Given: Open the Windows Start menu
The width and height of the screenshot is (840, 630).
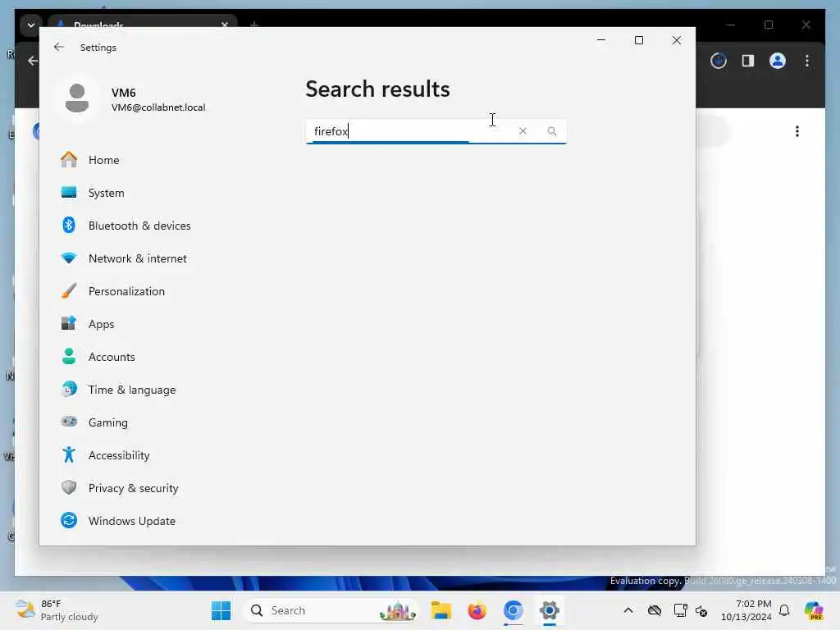Looking at the screenshot, I should (221, 610).
